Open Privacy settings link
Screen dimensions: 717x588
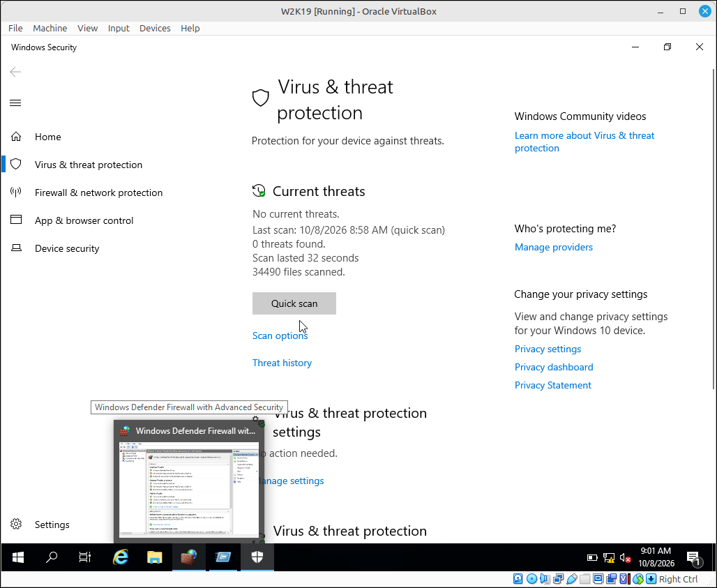(548, 349)
